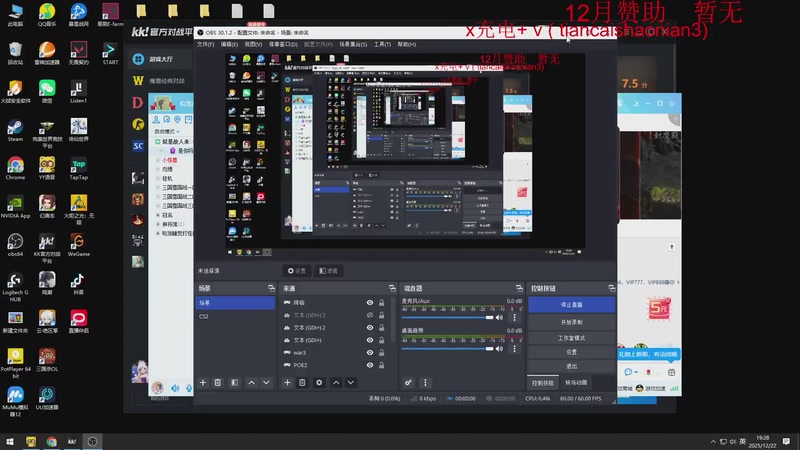Switch to the 转场动画 tab
This screenshot has height=450, width=800.
tap(576, 383)
